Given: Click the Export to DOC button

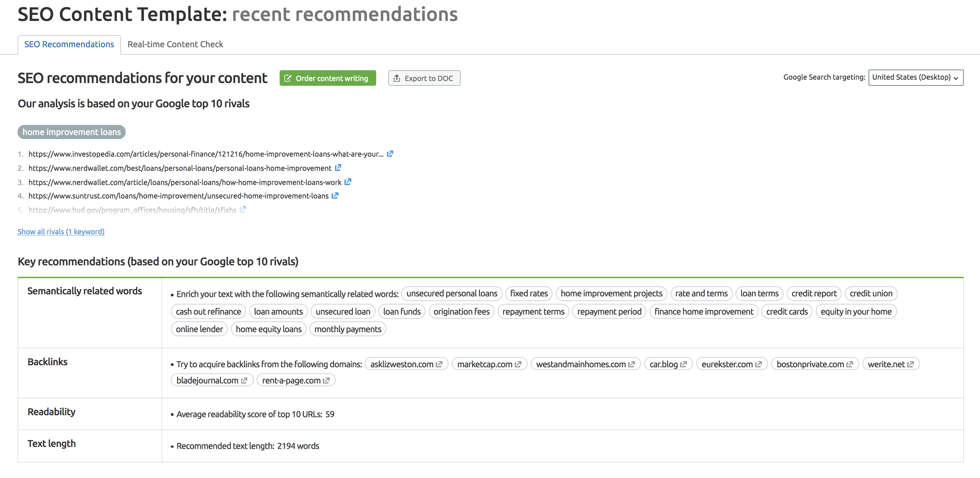Looking at the screenshot, I should coord(424,78).
